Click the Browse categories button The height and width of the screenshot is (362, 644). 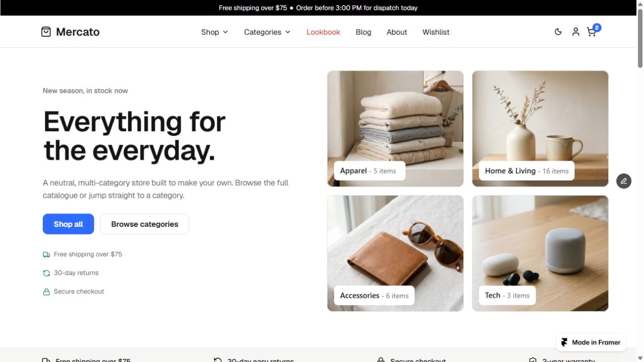pos(145,224)
